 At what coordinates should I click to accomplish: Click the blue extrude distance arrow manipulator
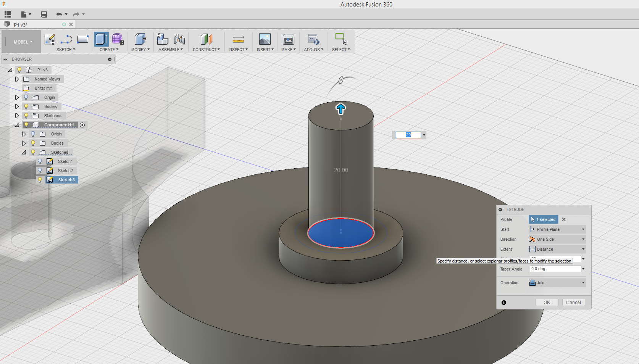(340, 109)
